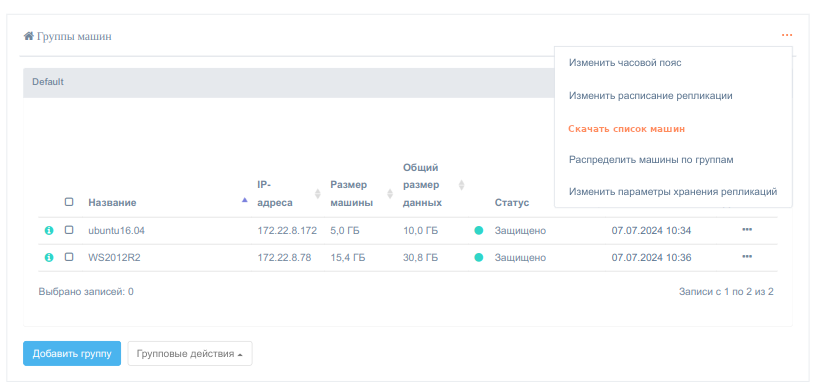818x391 pixels.
Task: Click the Добавить группу button
Action: (x=72, y=353)
